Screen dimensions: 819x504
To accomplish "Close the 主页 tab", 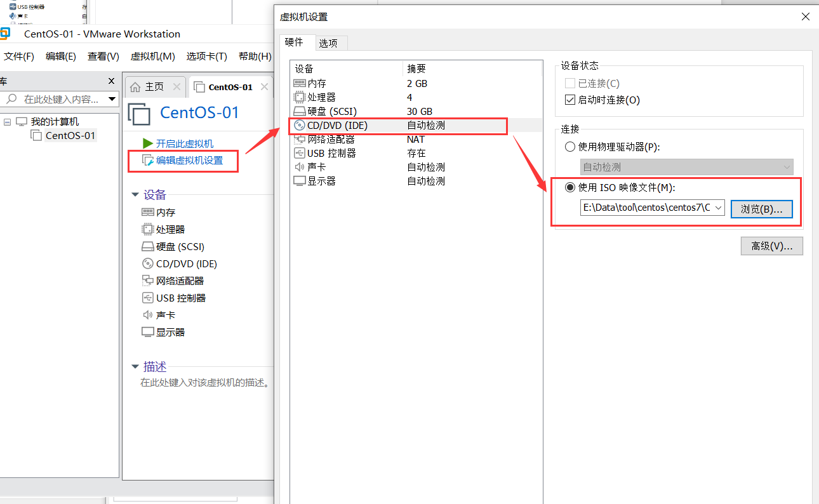I will point(177,87).
